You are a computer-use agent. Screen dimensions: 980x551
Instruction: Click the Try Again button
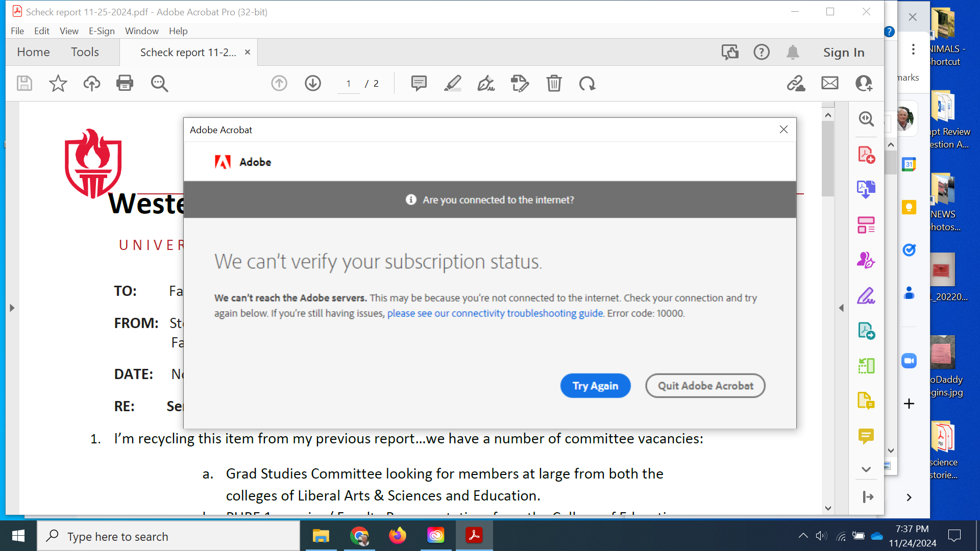595,386
